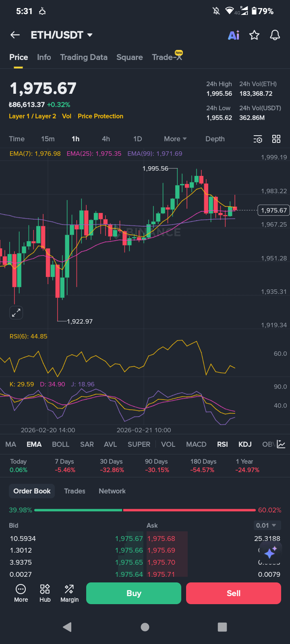
Task: Toggle the AVL indicator
Action: 110,444
